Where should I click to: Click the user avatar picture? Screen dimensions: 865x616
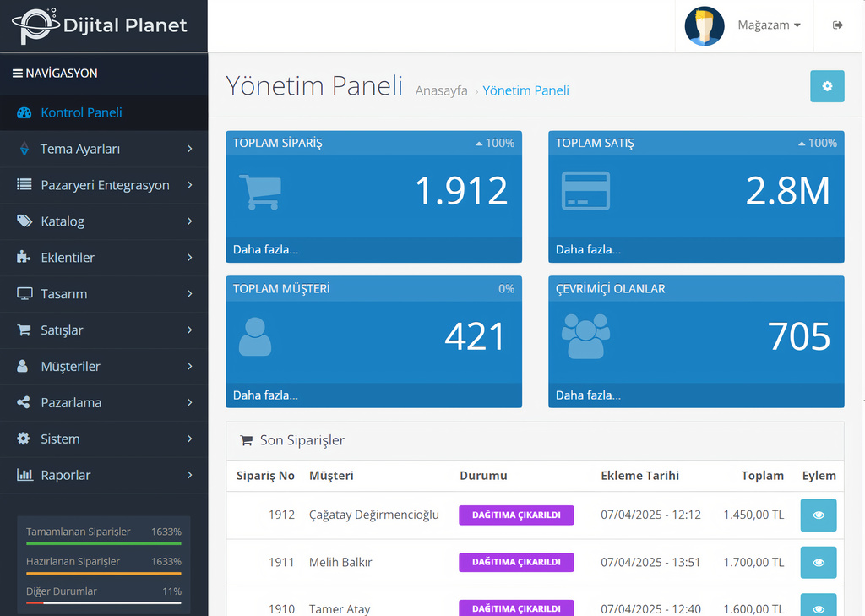[705, 25]
